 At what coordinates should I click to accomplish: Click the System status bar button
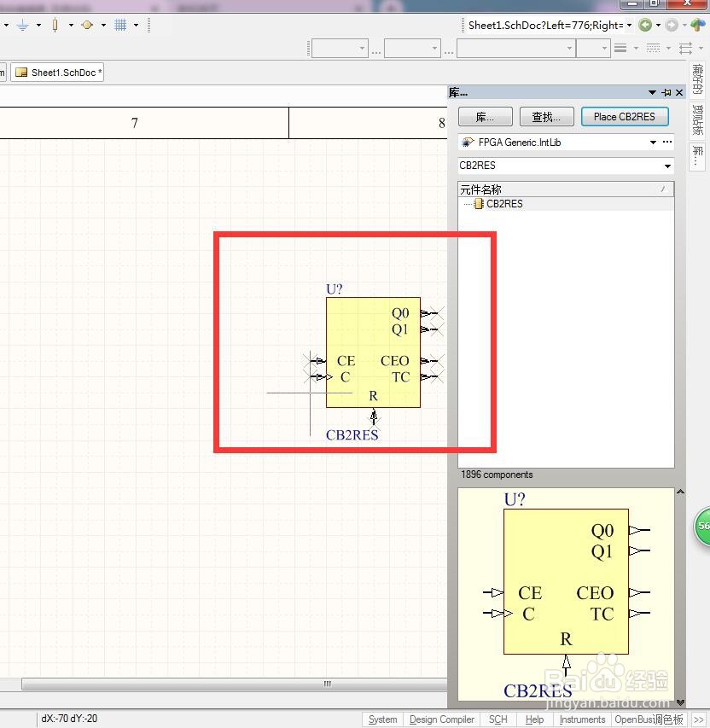tap(382, 719)
